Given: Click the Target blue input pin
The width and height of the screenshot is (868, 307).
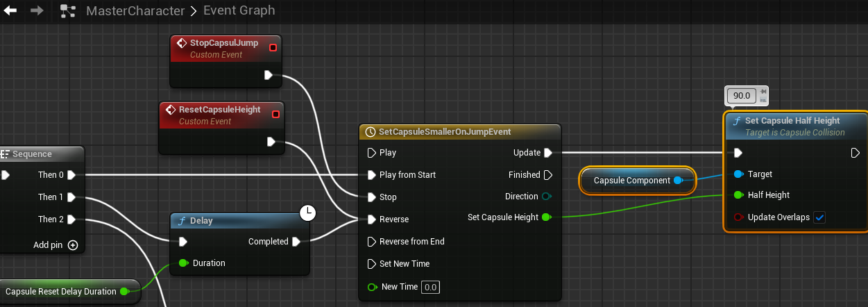Looking at the screenshot, I should [738, 174].
